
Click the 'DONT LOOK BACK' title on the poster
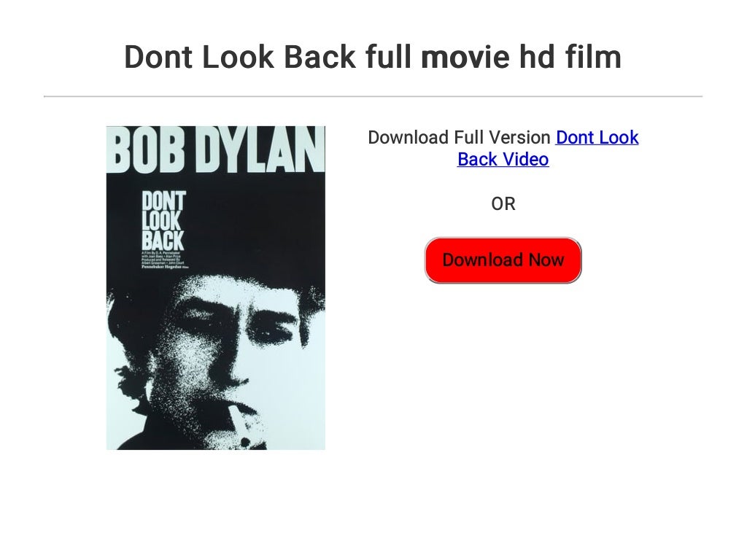163,220
